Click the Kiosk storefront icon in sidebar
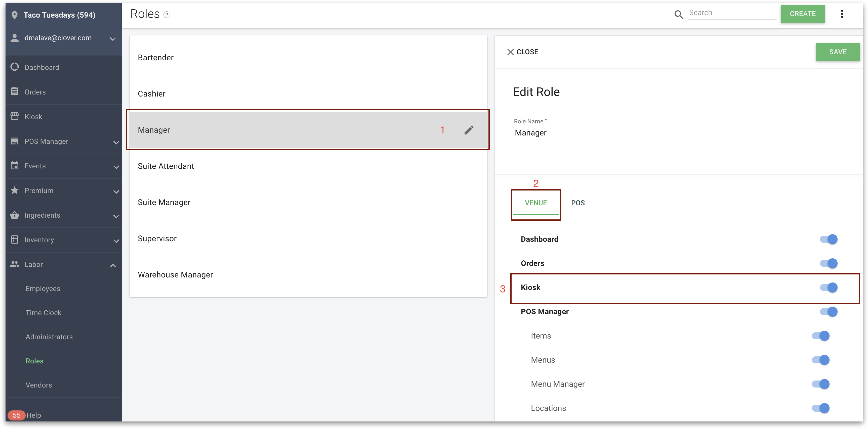This screenshot has height=429, width=868. pos(15,116)
